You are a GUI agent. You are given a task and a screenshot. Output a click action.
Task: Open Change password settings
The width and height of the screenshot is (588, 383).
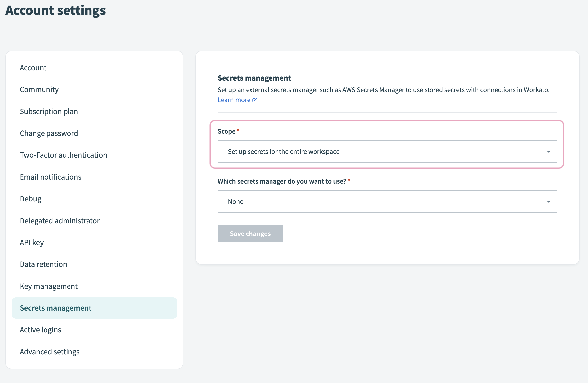(48, 133)
